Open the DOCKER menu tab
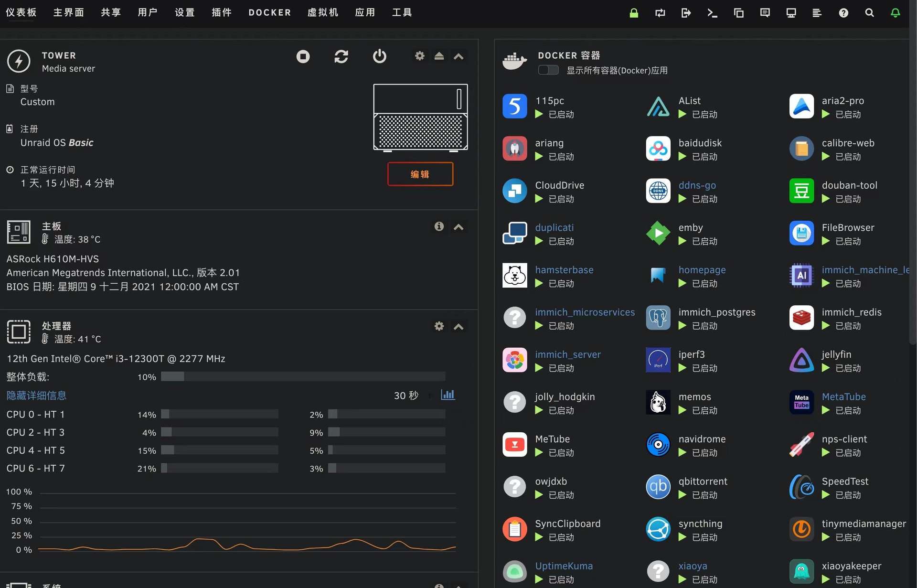 click(269, 12)
